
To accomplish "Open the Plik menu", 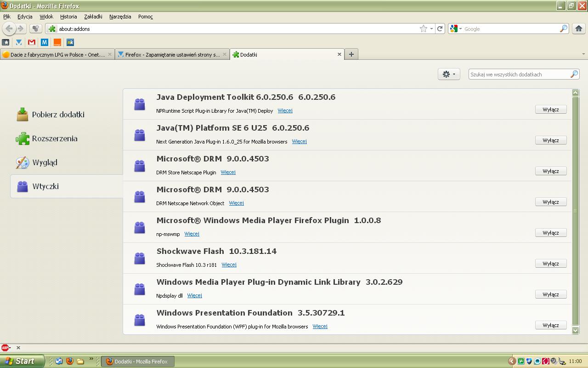I will [x=7, y=17].
